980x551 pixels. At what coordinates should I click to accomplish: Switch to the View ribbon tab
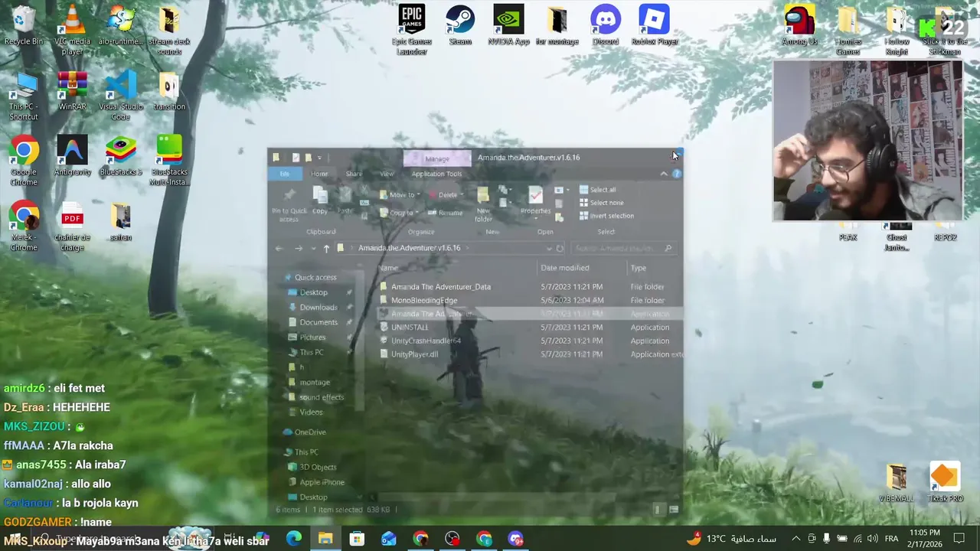pos(387,174)
